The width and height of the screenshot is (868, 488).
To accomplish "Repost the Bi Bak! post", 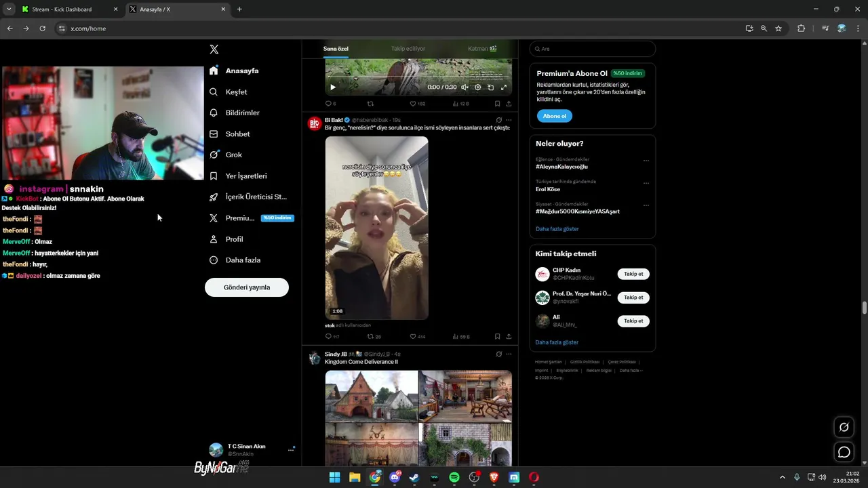I will (374, 336).
